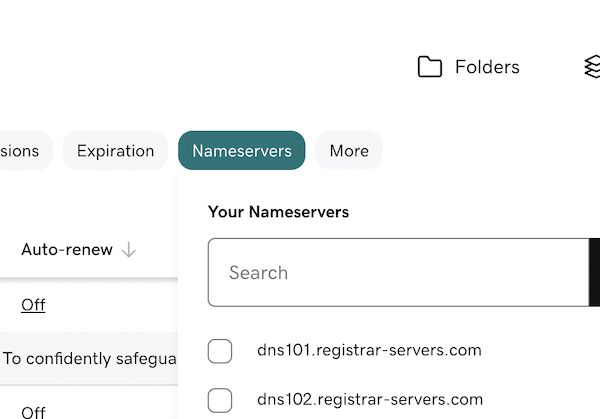
Task: Expand the More filters dropdown
Action: pyautogui.click(x=349, y=151)
